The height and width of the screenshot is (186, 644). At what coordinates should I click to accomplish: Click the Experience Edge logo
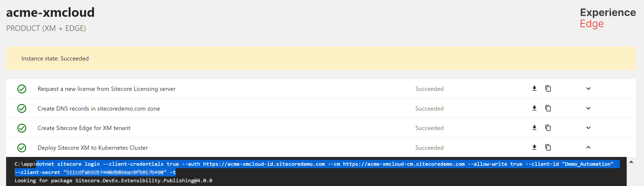(x=608, y=18)
